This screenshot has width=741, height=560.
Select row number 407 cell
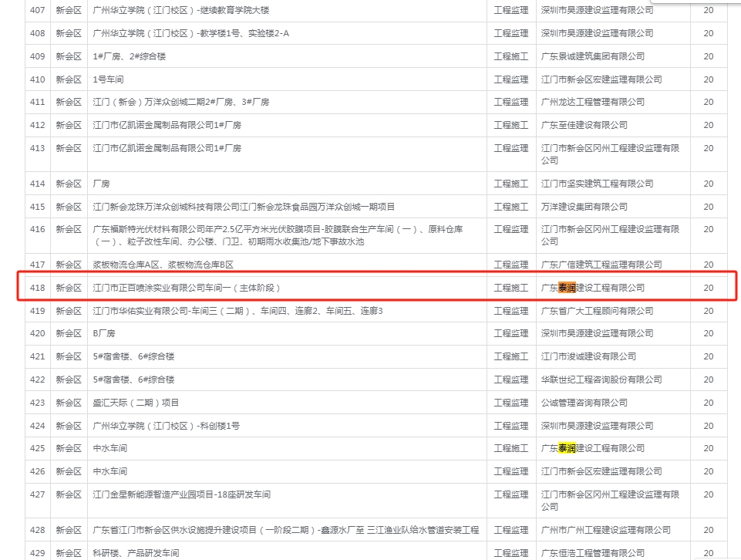coord(37,10)
